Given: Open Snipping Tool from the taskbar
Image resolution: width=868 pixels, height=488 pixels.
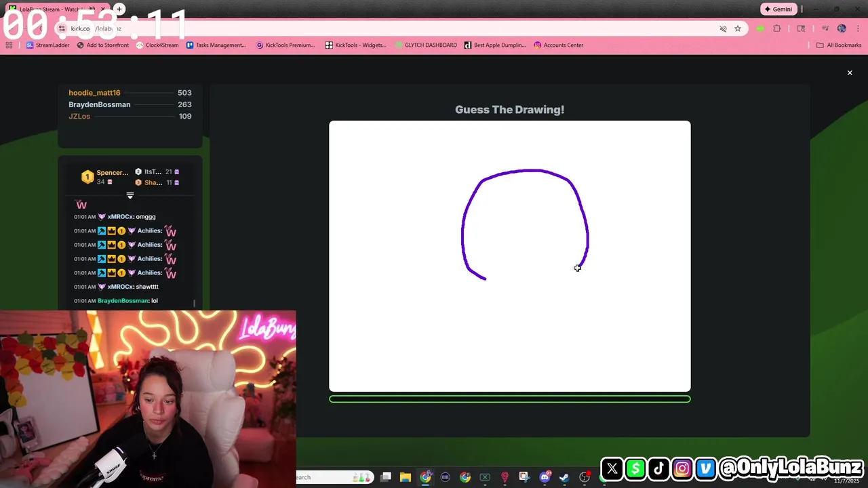Looking at the screenshot, I should click(x=524, y=477).
